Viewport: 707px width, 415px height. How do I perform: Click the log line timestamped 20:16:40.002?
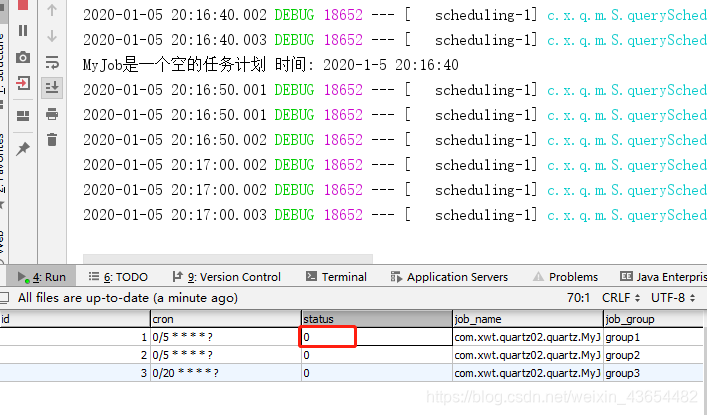[x=395, y=15]
